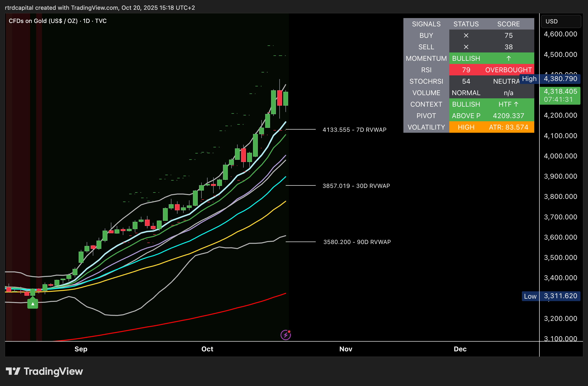588x386 pixels.
Task: Click the Oct label on time axis
Action: (207, 349)
